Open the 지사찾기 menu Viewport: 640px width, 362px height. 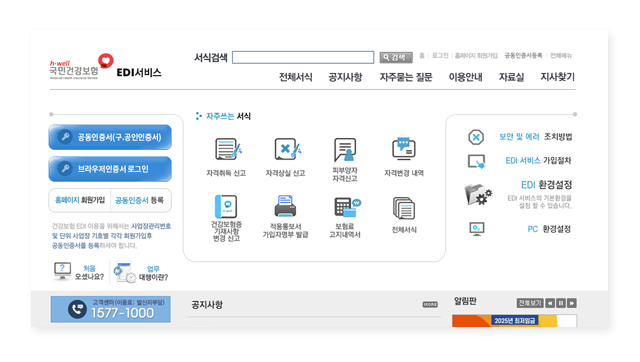[x=557, y=77]
